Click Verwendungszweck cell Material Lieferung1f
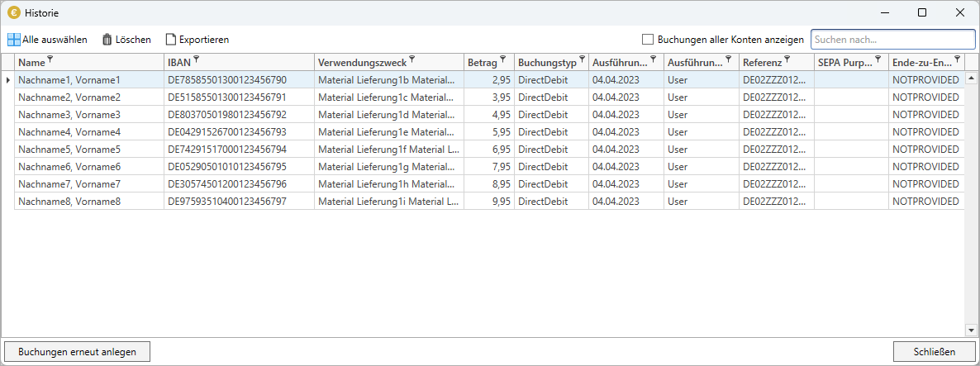Screen dimensions: 980x366 point(388,150)
